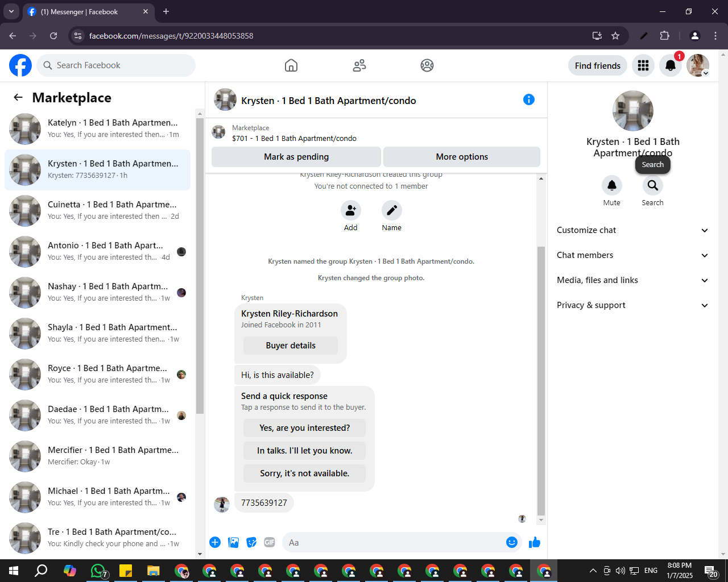Click the Search Facebook field
The height and width of the screenshot is (582, 728).
point(116,65)
